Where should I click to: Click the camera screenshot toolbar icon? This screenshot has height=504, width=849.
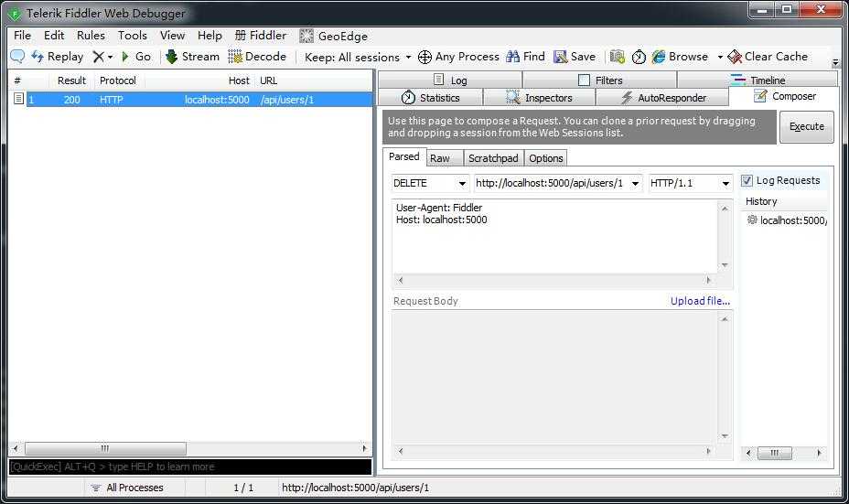[617, 57]
